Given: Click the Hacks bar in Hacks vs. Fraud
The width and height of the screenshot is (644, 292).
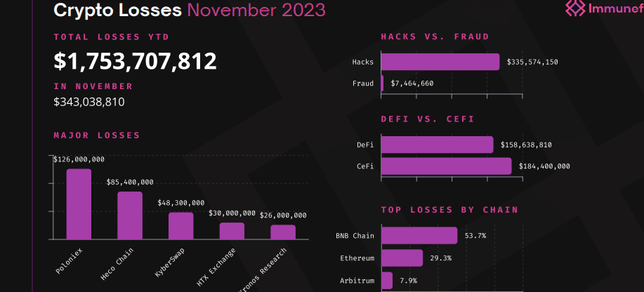Looking at the screenshot, I should (x=440, y=62).
